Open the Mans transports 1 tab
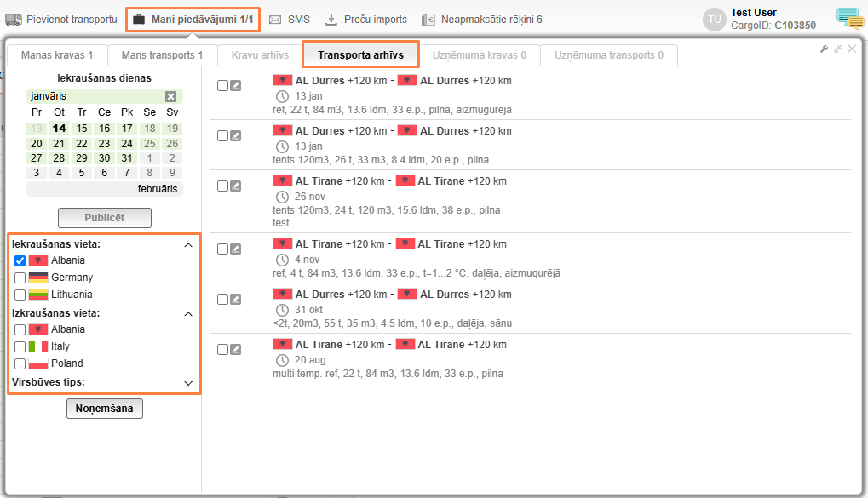The image size is (868, 498). [162, 55]
